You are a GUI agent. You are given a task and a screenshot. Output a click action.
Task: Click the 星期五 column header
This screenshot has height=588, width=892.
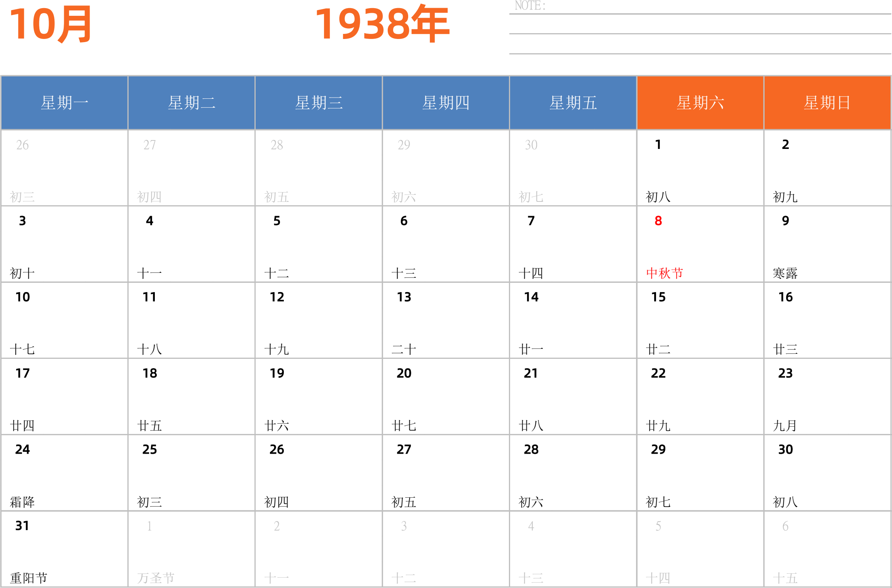[x=573, y=103]
